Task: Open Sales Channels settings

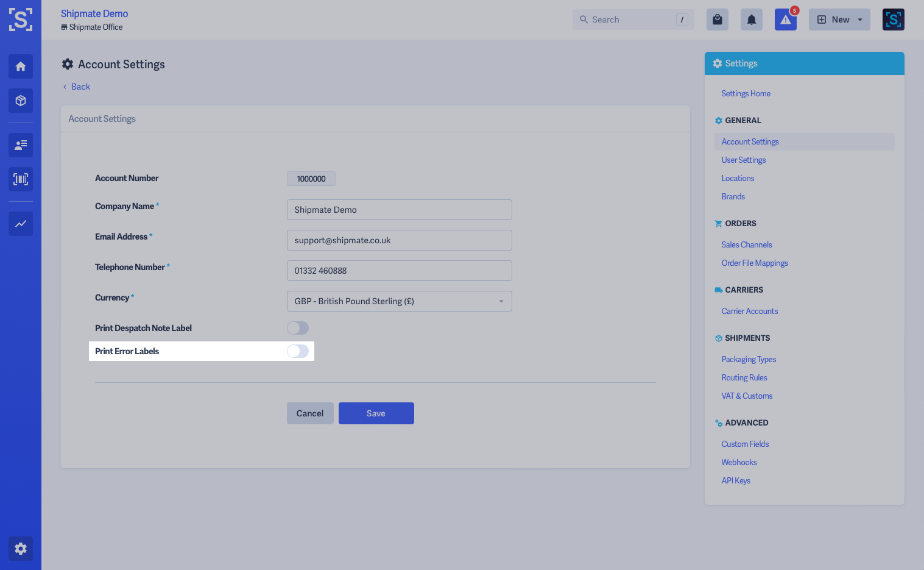Action: tap(747, 244)
